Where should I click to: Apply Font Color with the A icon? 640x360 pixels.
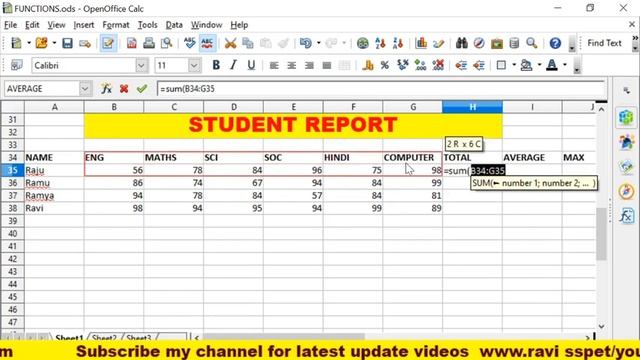pos(552,65)
